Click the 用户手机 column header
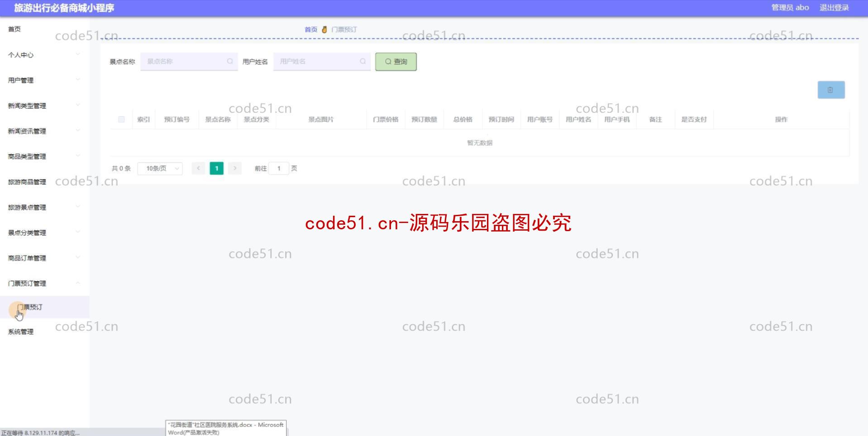 point(617,119)
